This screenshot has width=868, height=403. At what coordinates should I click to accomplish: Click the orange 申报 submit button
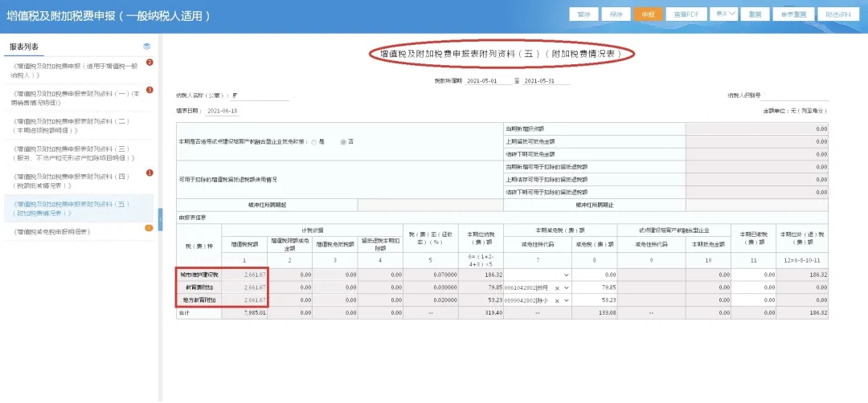tap(648, 14)
